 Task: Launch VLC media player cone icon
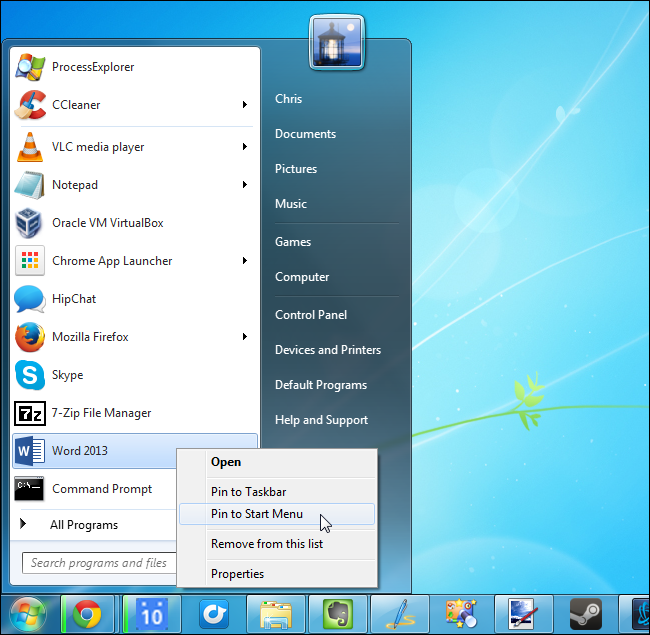(x=30, y=147)
